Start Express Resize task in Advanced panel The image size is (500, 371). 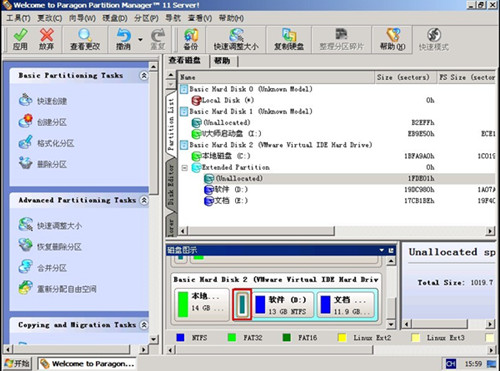50,225
